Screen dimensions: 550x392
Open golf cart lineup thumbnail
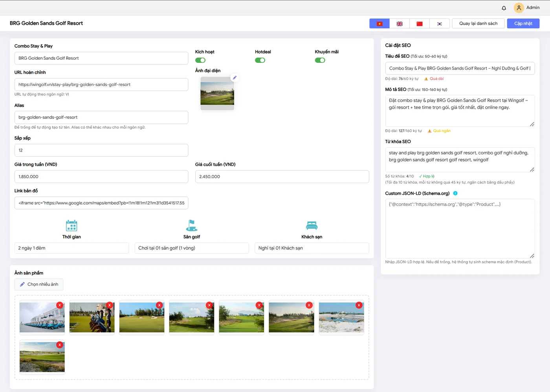point(42,317)
